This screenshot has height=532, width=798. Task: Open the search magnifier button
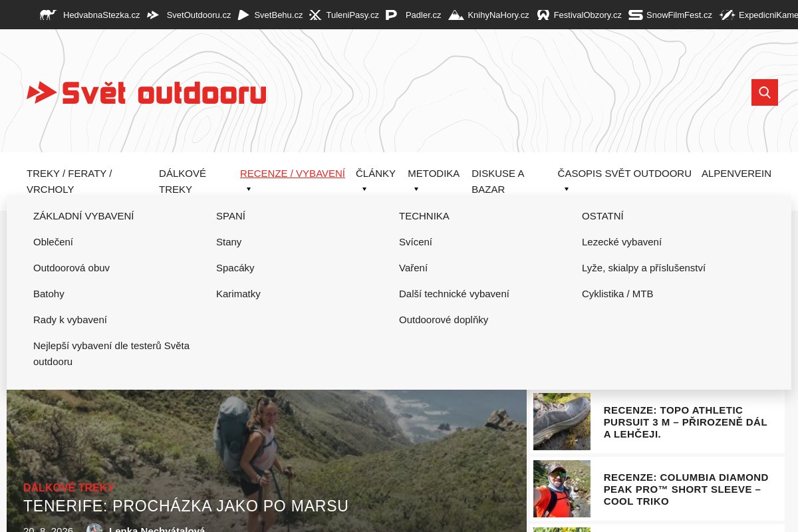click(x=765, y=92)
